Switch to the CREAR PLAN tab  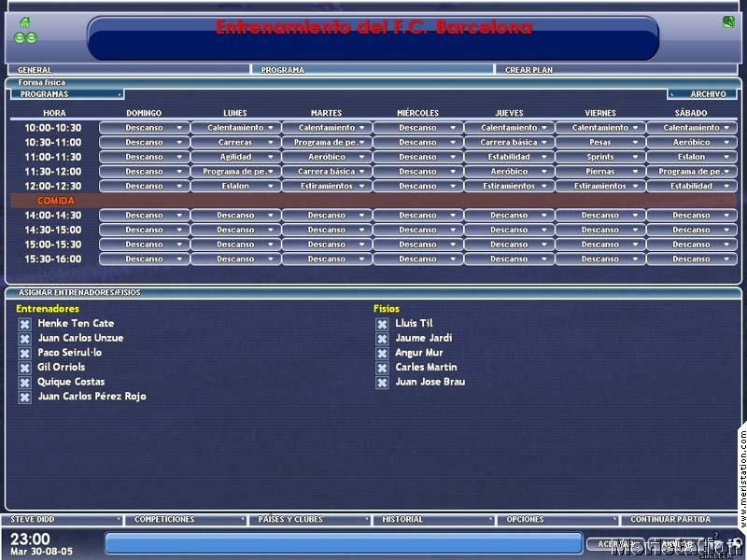(x=616, y=69)
